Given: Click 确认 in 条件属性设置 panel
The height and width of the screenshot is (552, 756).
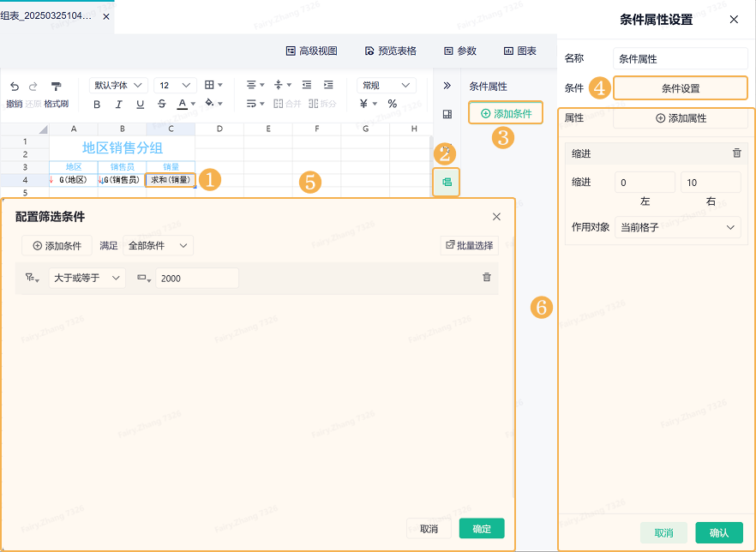Looking at the screenshot, I should tap(719, 533).
